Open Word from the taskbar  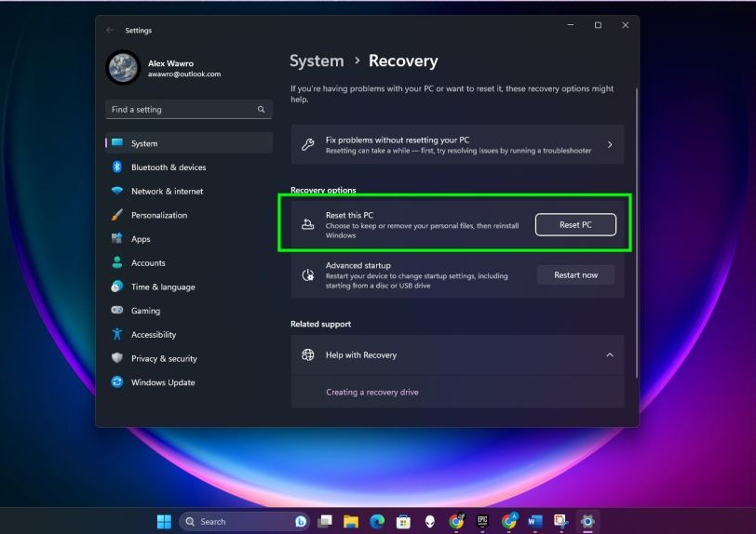pyautogui.click(x=535, y=522)
